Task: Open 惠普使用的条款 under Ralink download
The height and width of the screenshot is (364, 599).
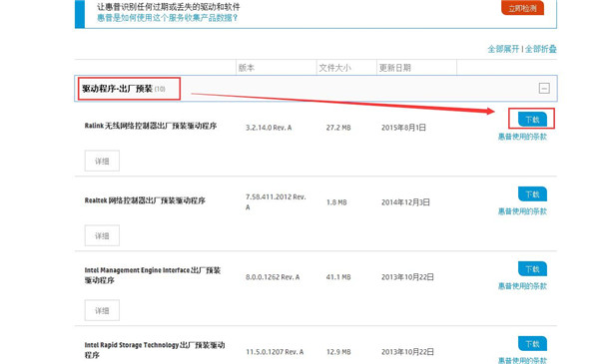Action: pyautogui.click(x=522, y=137)
